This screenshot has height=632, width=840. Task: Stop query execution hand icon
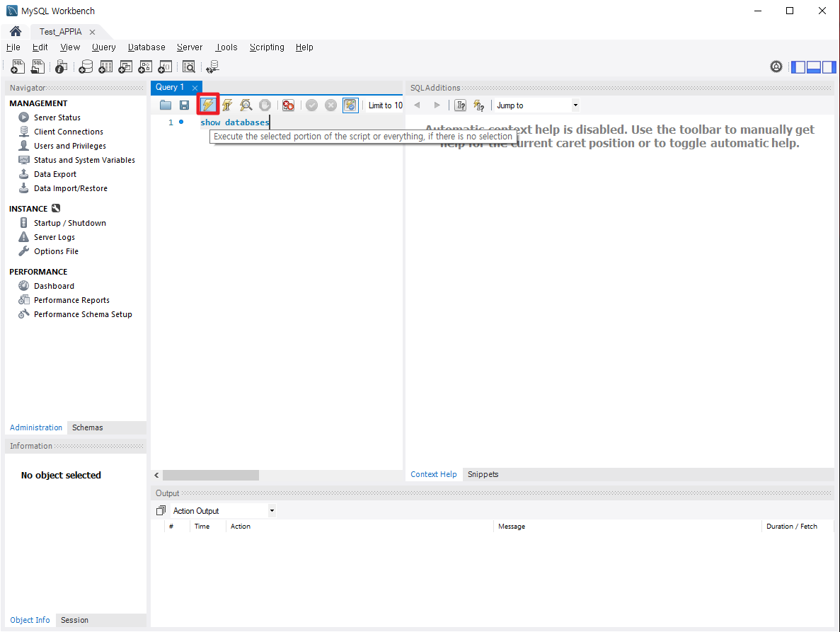[265, 105]
